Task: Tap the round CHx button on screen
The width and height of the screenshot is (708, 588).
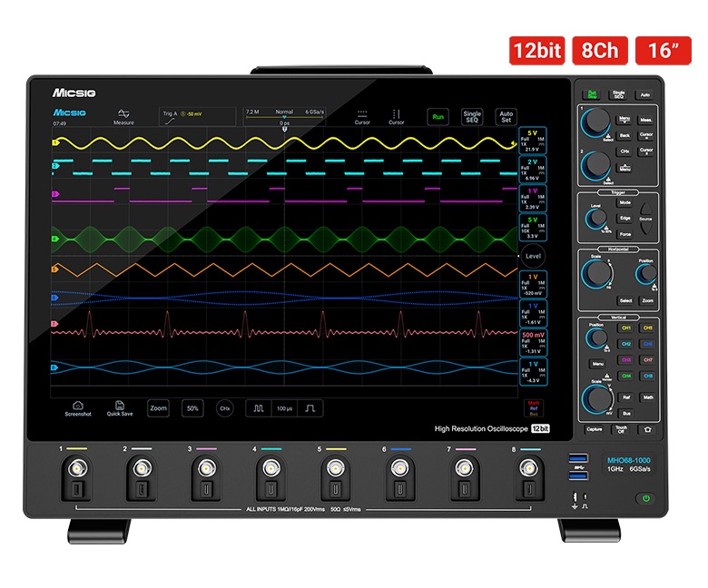Action: [224, 408]
